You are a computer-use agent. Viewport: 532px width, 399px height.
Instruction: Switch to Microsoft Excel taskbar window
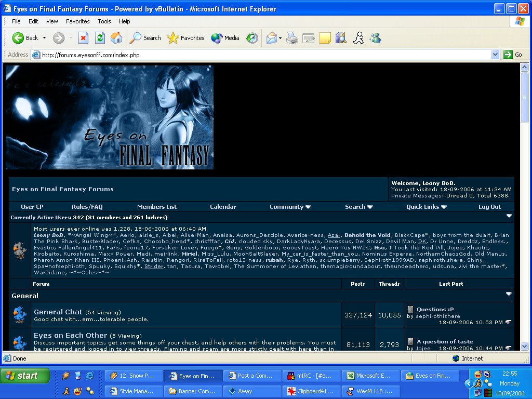(371, 376)
